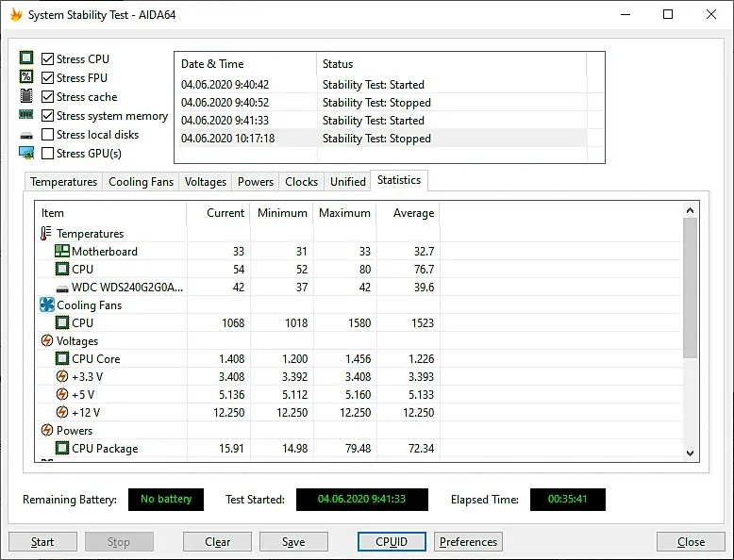This screenshot has width=734, height=560.
Task: Click the statistics list scroll down arrow
Action: pyautogui.click(x=690, y=453)
